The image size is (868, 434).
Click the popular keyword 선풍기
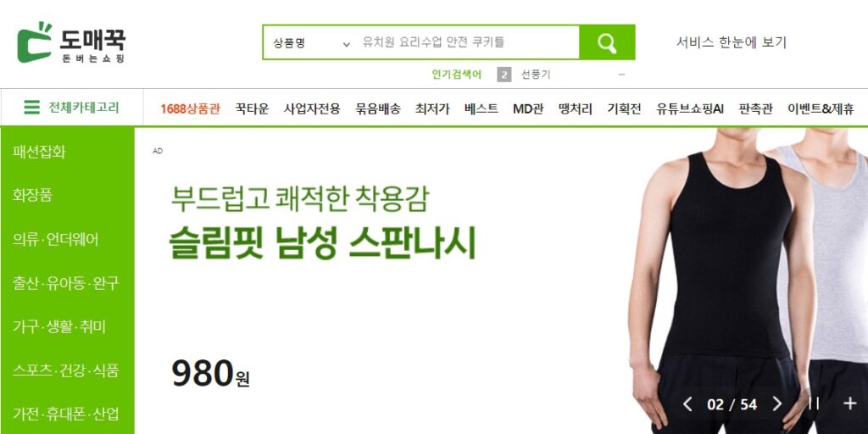[536, 75]
